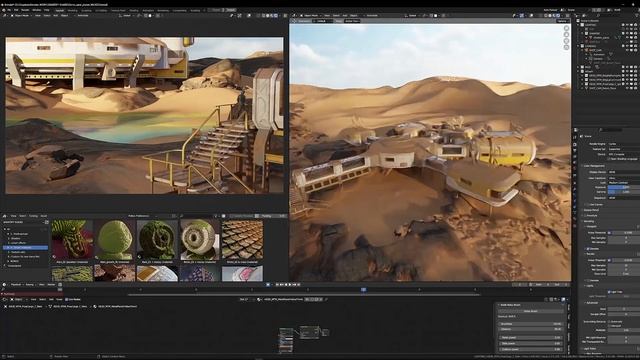
Task: Select wireframe shading in left viewport header
Action: (x=264, y=16)
